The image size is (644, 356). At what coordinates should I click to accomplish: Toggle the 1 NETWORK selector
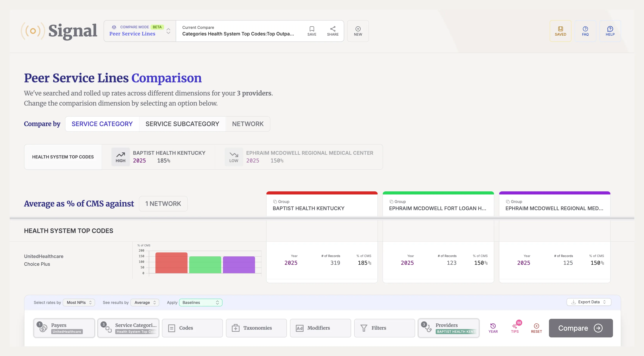point(163,203)
